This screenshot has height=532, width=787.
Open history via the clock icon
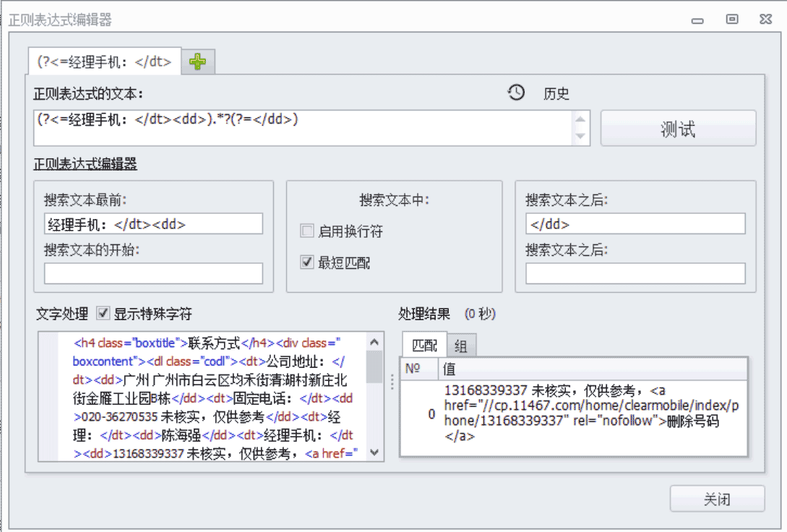coord(516,93)
